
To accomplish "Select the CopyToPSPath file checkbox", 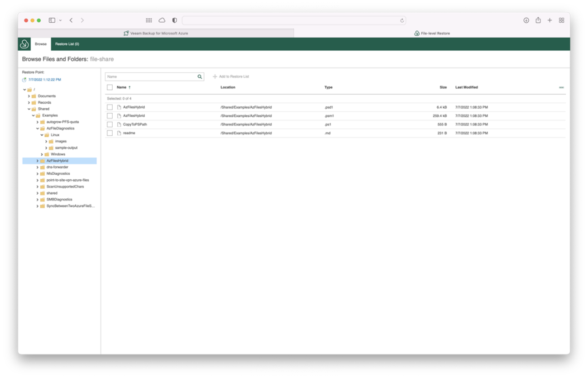I will tap(110, 124).
